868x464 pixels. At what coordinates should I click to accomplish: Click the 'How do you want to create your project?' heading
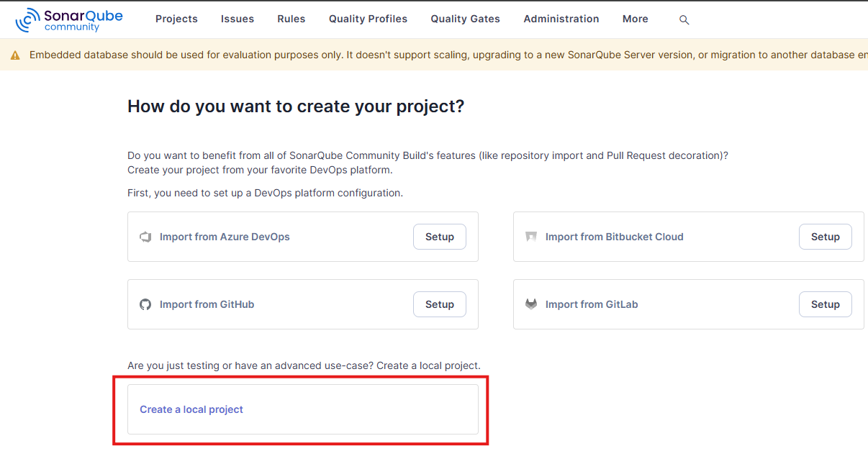coord(296,106)
